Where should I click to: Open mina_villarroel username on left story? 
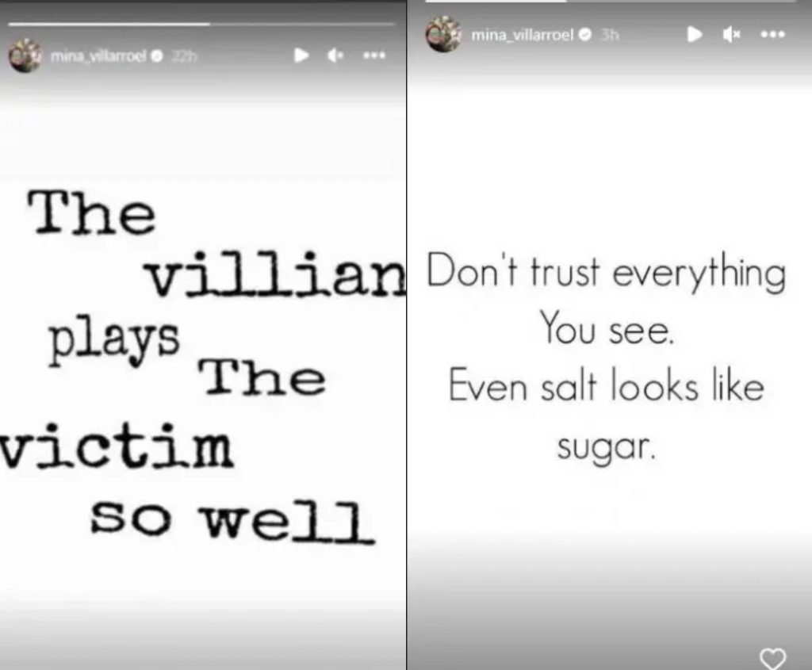pyautogui.click(x=99, y=56)
